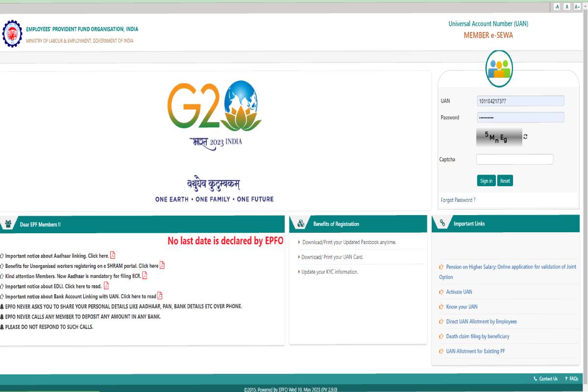Open Direct UAN Allotment by Employees

481,321
